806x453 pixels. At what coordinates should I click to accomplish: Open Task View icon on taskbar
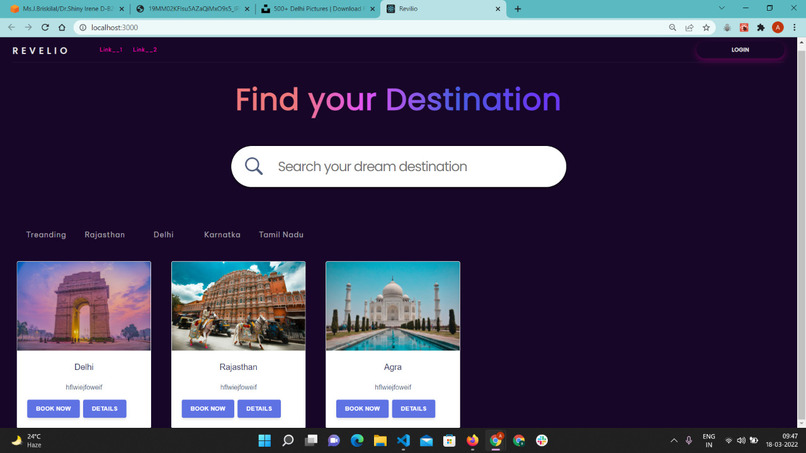[311, 441]
